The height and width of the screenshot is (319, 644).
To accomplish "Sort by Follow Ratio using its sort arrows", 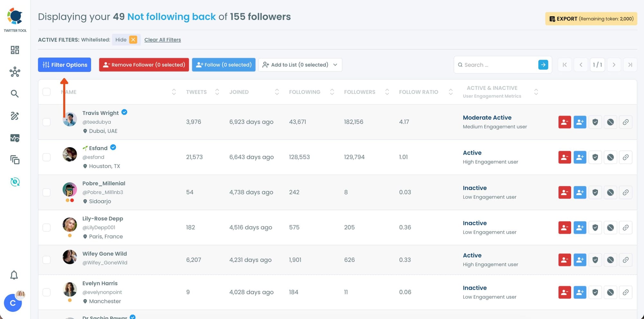I will tap(450, 92).
